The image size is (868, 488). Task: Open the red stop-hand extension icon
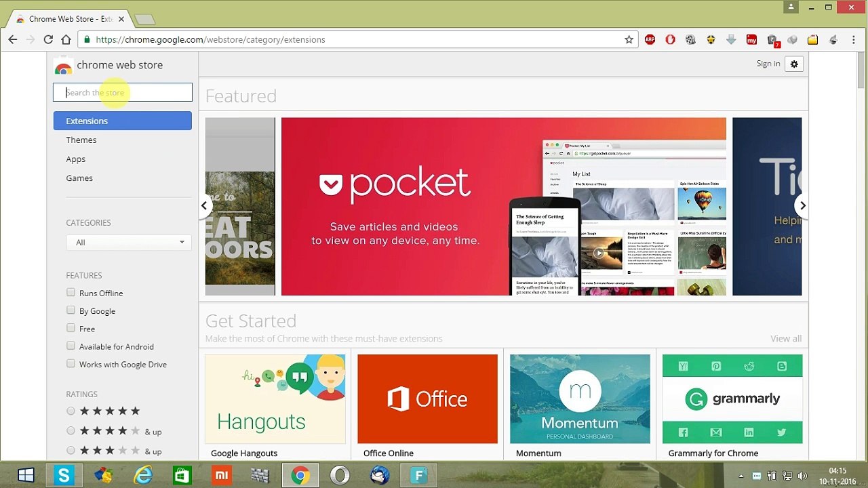pyautogui.click(x=670, y=40)
